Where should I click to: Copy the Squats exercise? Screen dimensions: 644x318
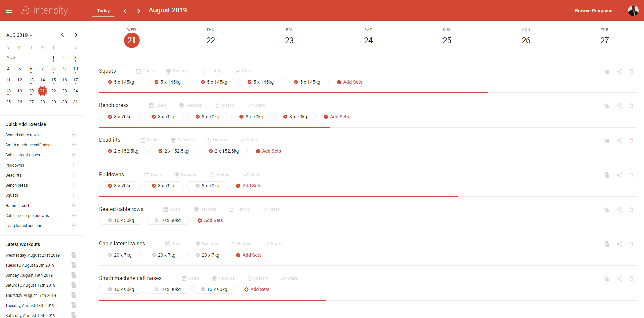pos(607,71)
